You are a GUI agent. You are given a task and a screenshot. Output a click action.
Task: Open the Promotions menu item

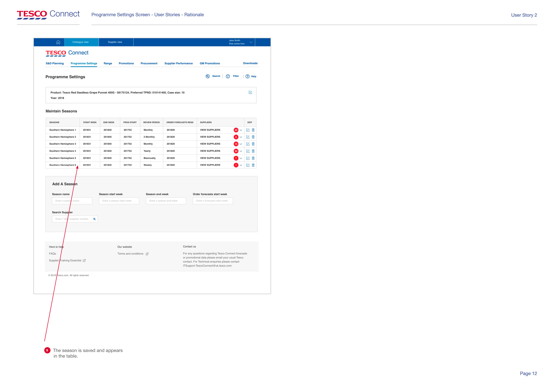click(x=126, y=63)
